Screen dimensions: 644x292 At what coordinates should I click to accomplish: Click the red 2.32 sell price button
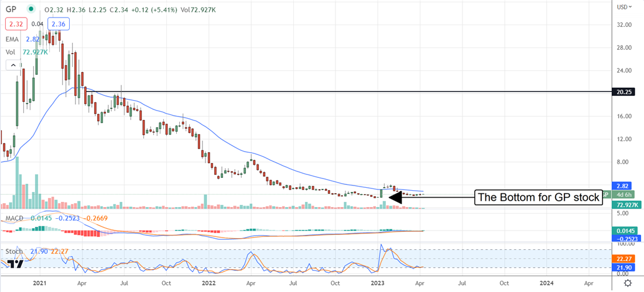(x=15, y=24)
